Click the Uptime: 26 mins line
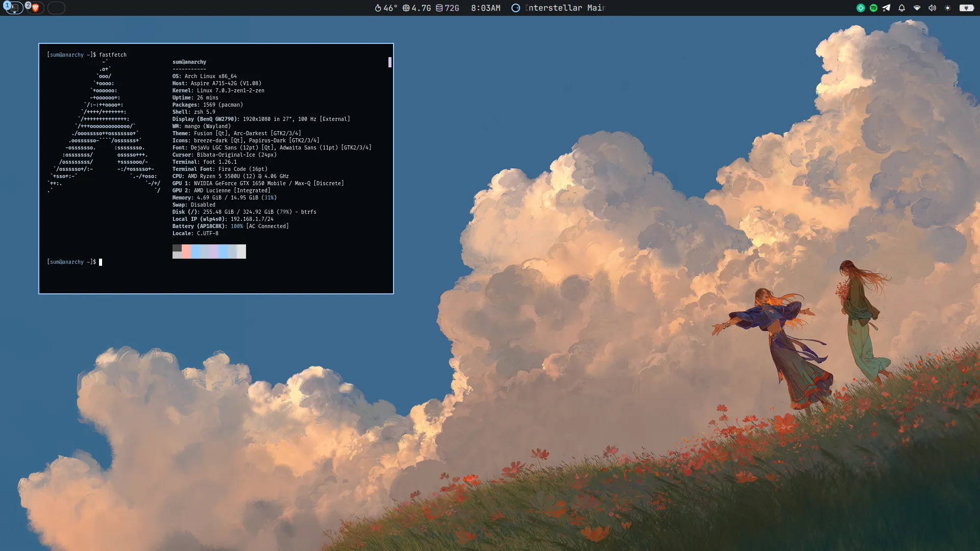This screenshot has width=980, height=551. click(195, 97)
